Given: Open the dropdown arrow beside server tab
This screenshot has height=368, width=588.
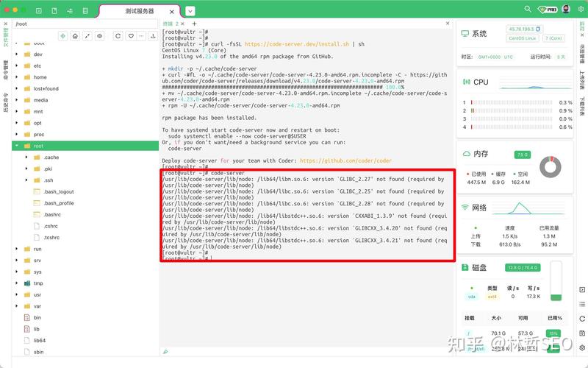Looking at the screenshot, I should tap(190, 11).
